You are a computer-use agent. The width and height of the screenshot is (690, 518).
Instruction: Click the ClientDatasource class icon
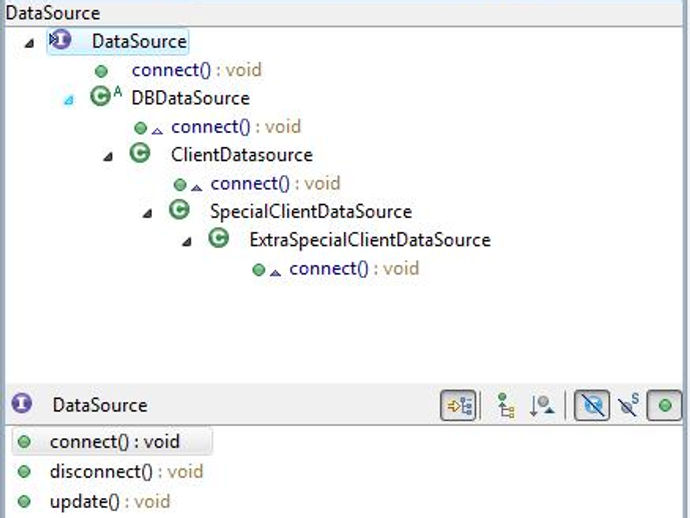tap(140, 154)
